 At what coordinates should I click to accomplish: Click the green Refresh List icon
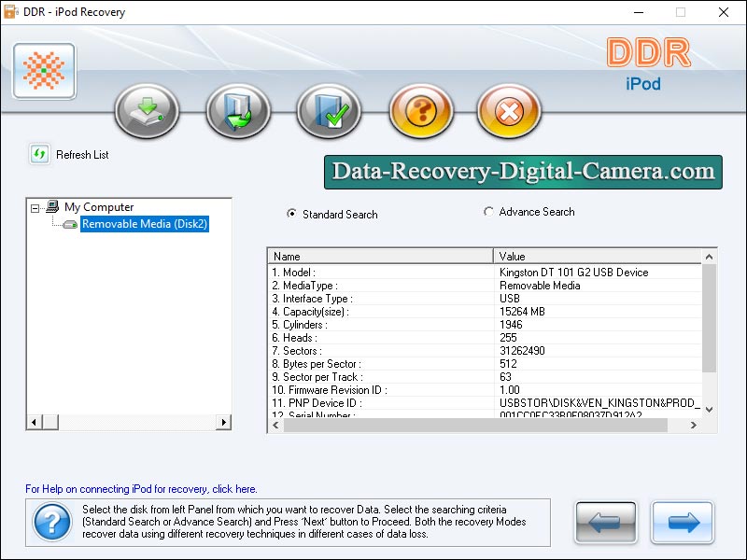pos(39,155)
